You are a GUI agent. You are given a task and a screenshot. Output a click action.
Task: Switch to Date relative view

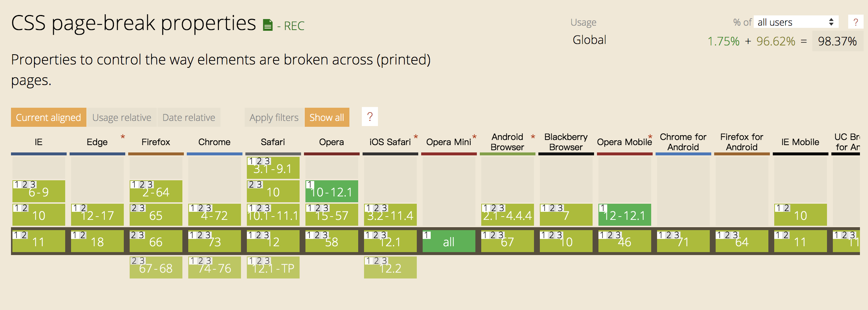[x=189, y=117]
